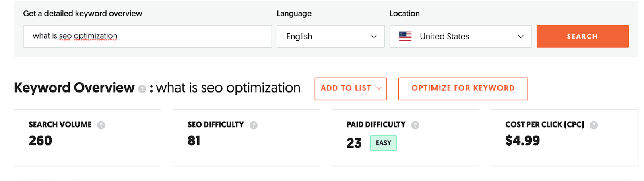Show the SEO Difficulty help tooltip icon
Viewport: 644px width, 181px height.
tap(254, 125)
